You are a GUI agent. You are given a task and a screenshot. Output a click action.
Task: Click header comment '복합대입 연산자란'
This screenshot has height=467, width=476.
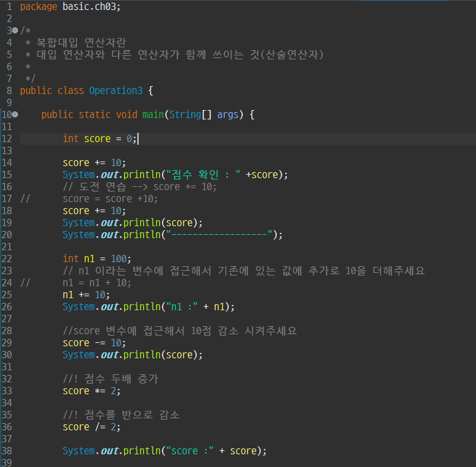point(81,43)
